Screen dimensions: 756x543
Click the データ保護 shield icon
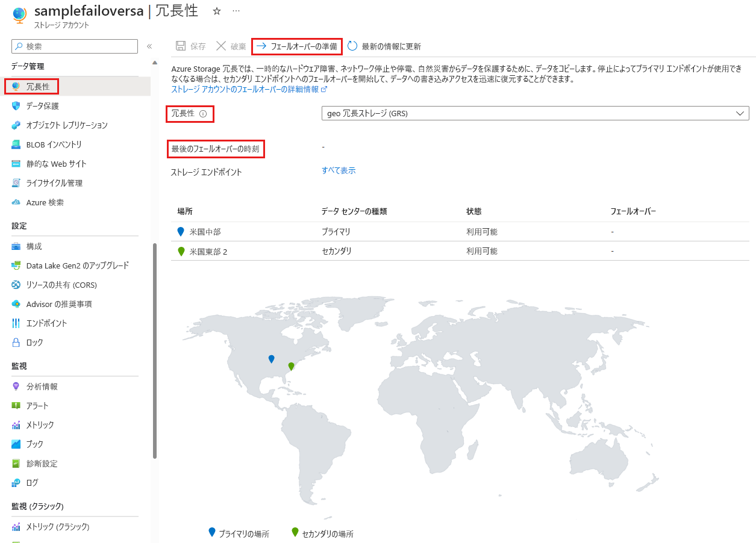[16, 106]
